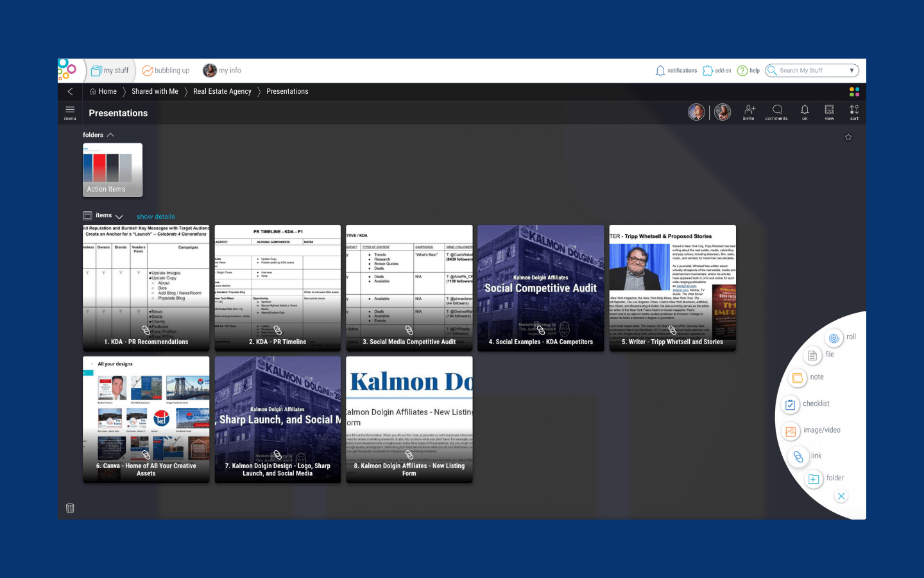Open 1. KDA - PR Recommendations card
Screen dimensions: 924x578
pos(146,288)
